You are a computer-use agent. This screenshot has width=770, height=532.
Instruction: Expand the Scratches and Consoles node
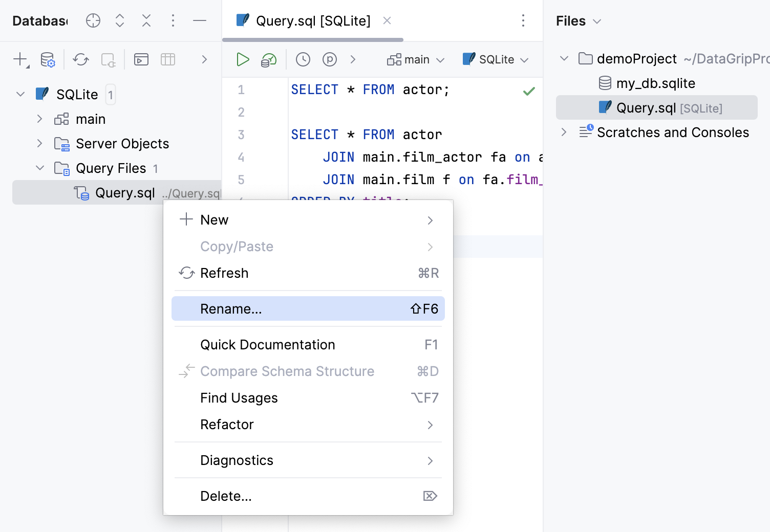[564, 132]
